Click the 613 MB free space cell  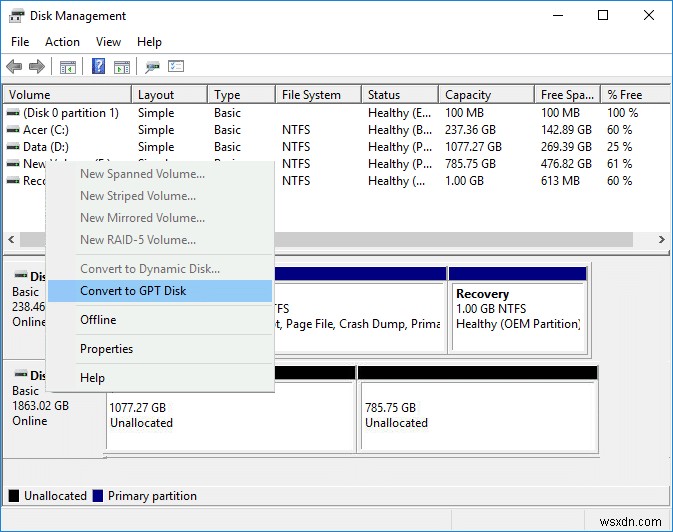tap(560, 181)
